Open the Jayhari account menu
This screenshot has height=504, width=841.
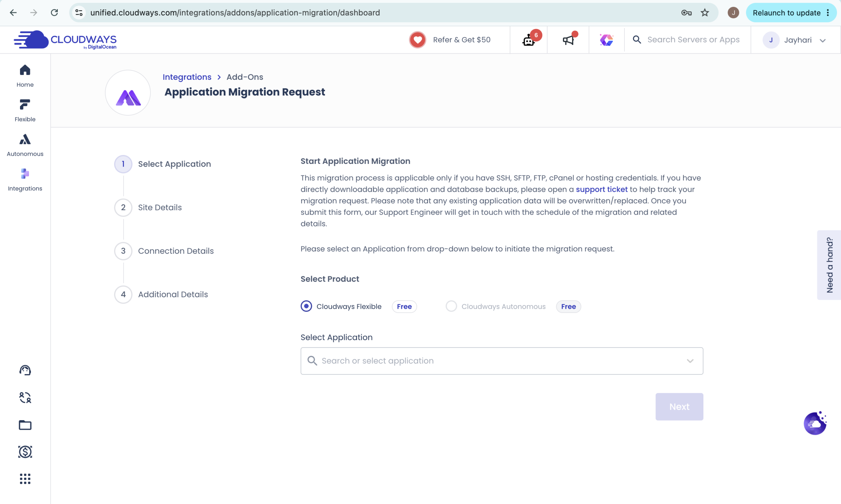click(x=794, y=40)
